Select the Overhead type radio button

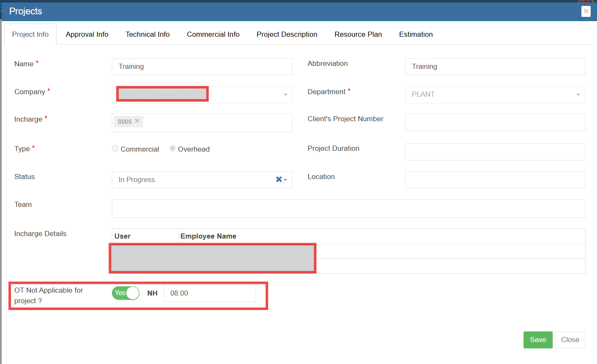(x=173, y=149)
